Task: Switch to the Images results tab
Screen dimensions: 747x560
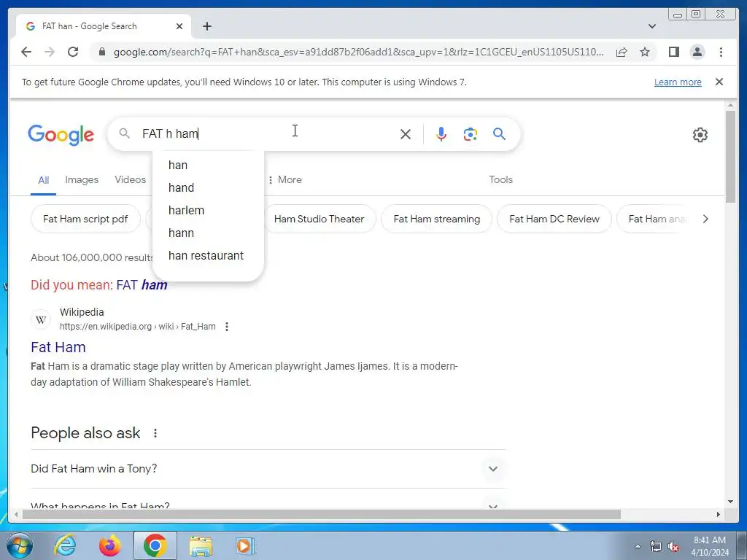Action: coord(82,179)
